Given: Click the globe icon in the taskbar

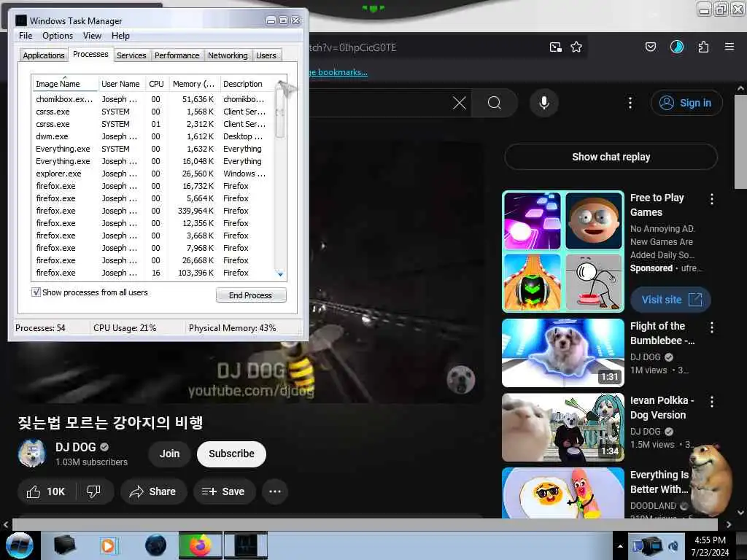Looking at the screenshot, I should tap(155, 545).
